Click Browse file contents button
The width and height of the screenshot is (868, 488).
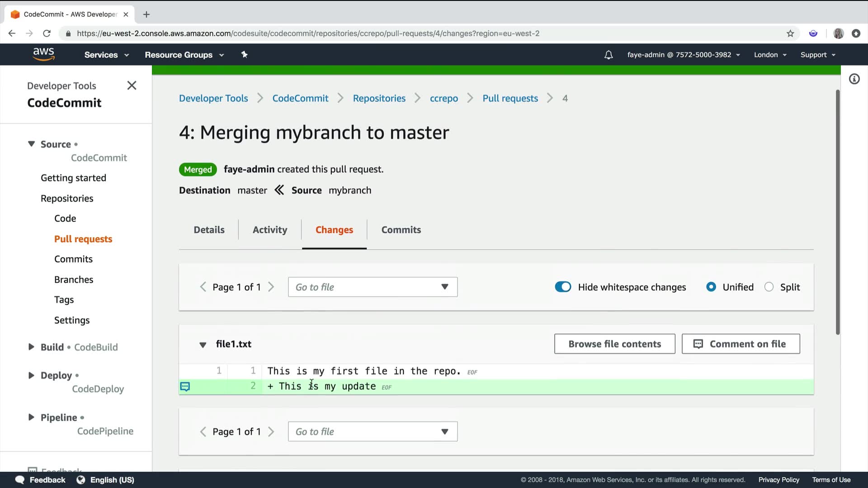[x=614, y=344]
